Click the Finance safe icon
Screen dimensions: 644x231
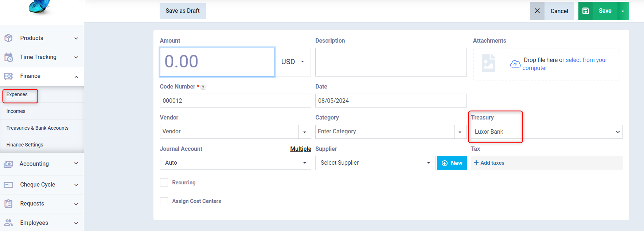click(x=8, y=76)
